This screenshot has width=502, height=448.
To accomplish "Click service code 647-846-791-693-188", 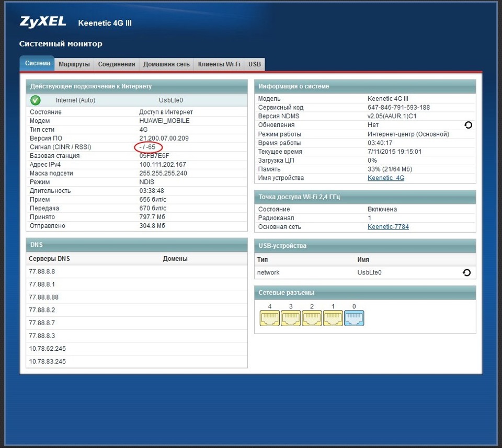I will [398, 107].
